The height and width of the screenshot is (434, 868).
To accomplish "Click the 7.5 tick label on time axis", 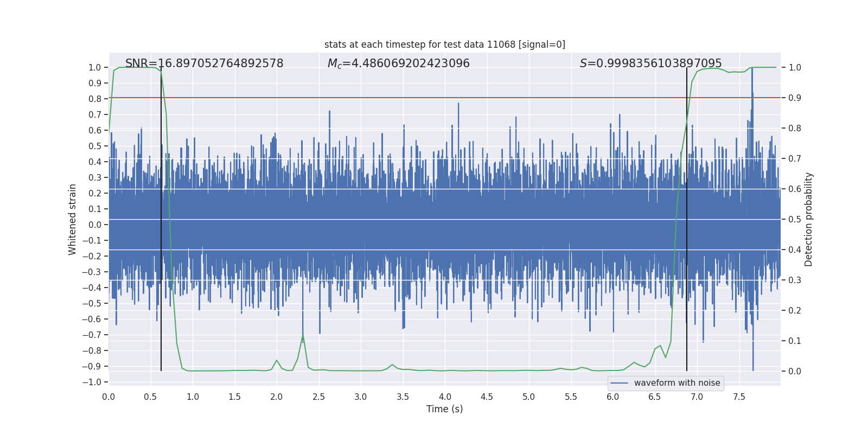I will point(739,397).
